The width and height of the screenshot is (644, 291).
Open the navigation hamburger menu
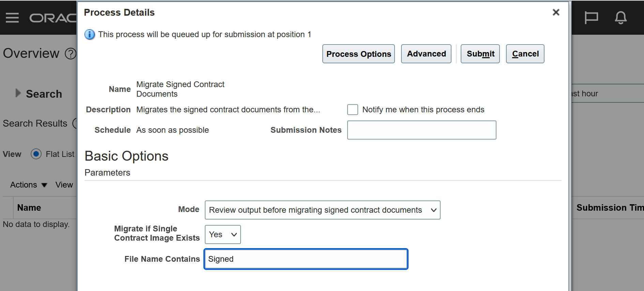pyautogui.click(x=13, y=18)
